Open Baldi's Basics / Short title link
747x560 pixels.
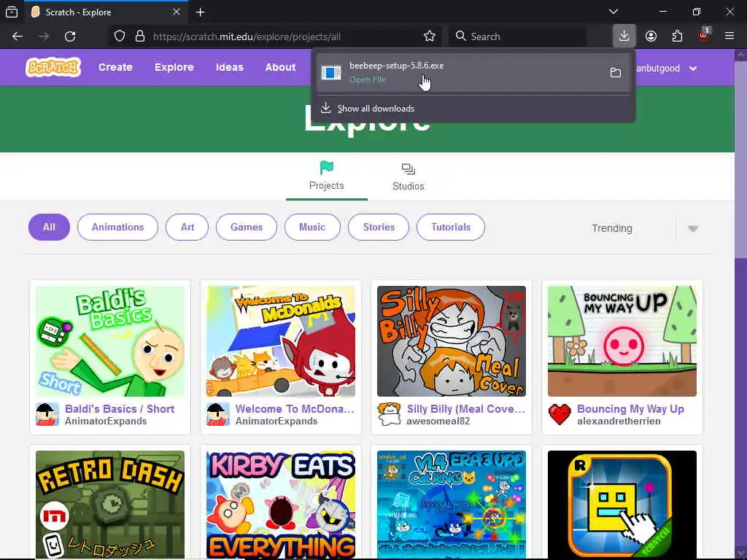[120, 409]
